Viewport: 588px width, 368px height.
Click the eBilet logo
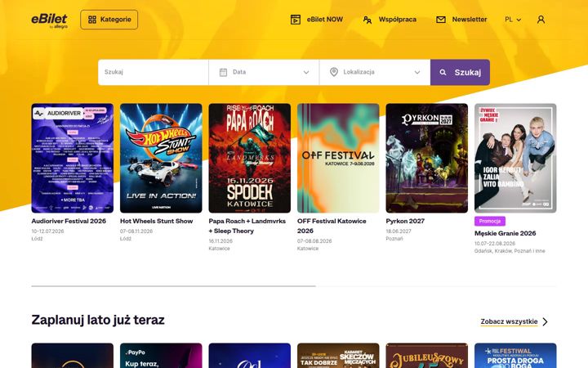pos(50,20)
